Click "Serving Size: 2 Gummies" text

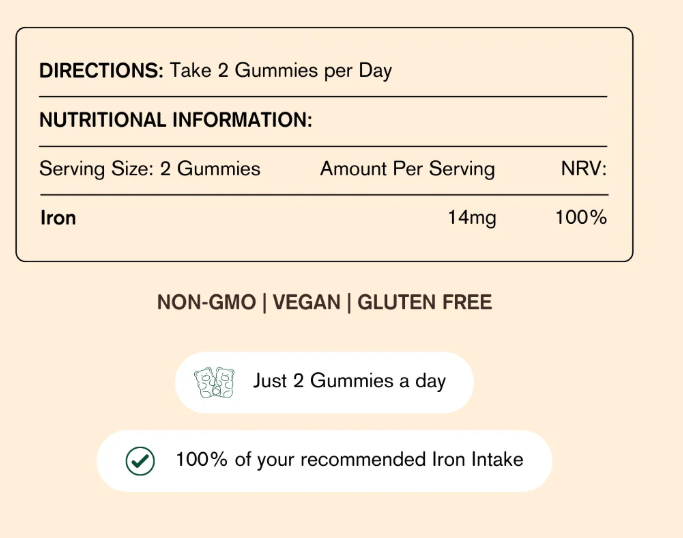(150, 169)
